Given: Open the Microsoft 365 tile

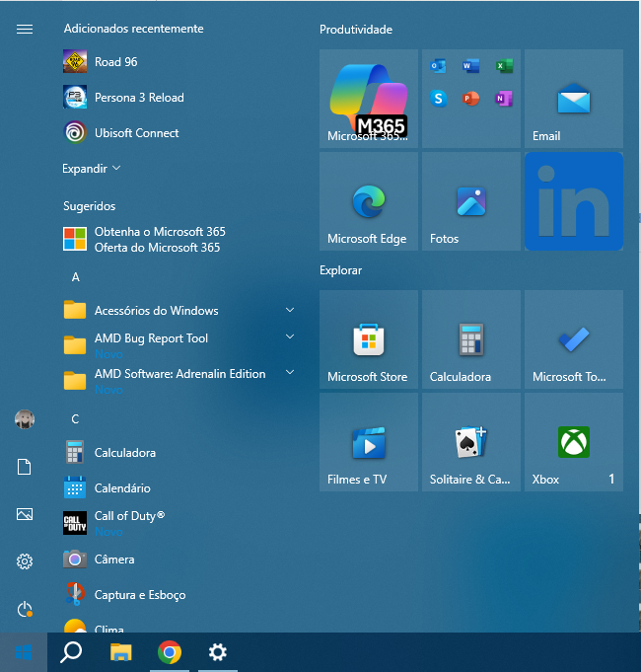Looking at the screenshot, I should tap(369, 99).
